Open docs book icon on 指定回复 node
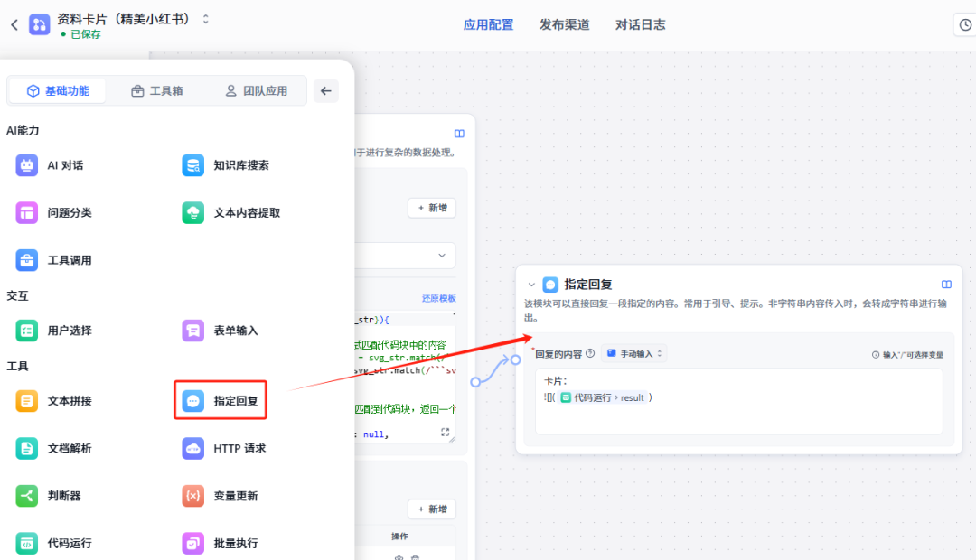976x560 pixels. tap(946, 285)
